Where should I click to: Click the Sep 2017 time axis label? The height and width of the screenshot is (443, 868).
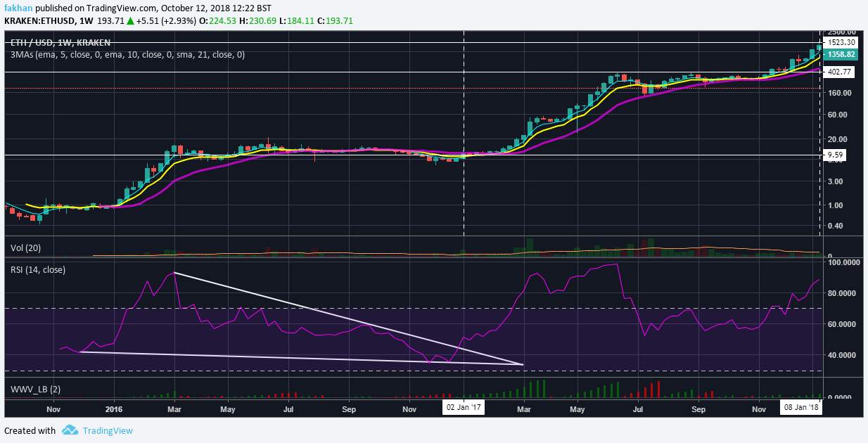(698, 408)
